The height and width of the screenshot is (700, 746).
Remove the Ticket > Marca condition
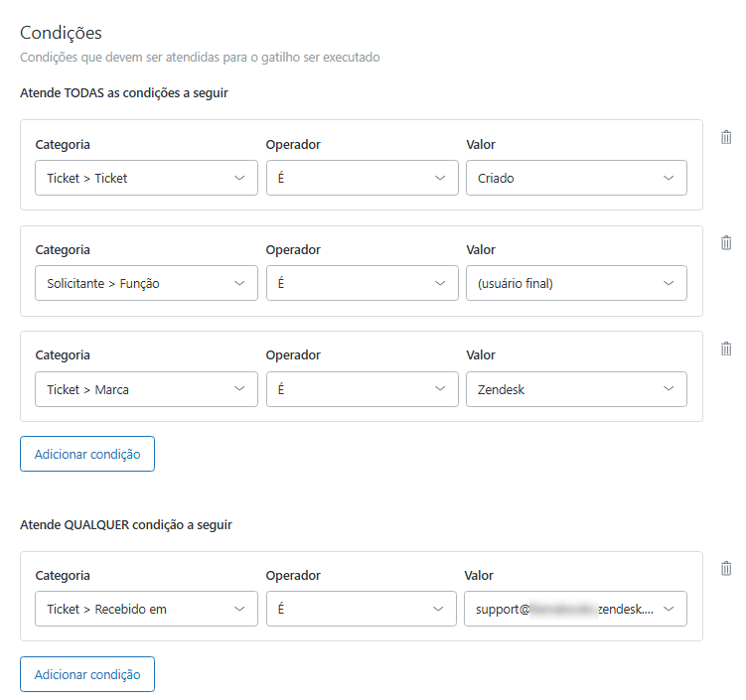pyautogui.click(x=726, y=348)
